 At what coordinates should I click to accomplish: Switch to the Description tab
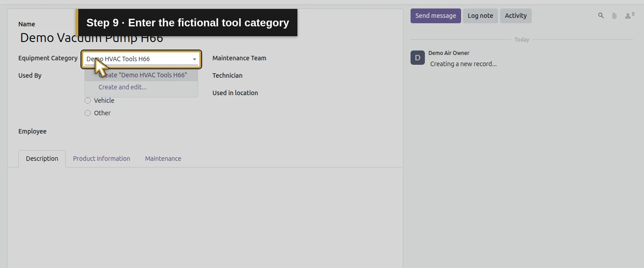[42, 159]
